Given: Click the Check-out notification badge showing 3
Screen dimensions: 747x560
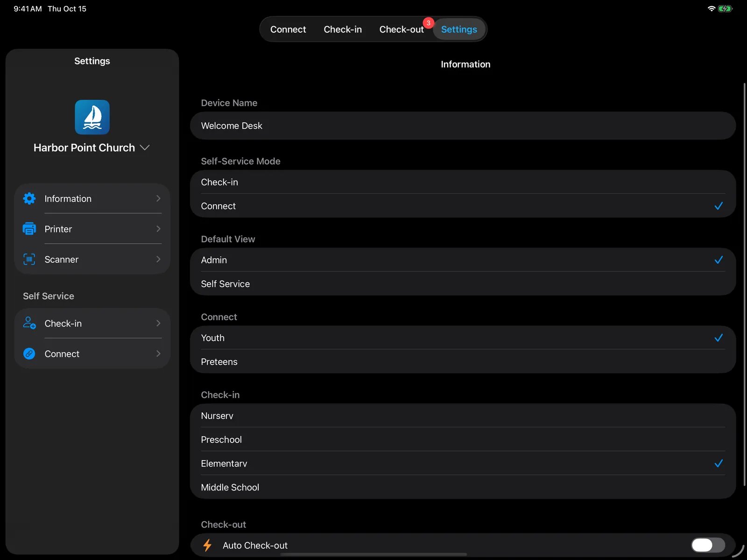Looking at the screenshot, I should (x=429, y=23).
